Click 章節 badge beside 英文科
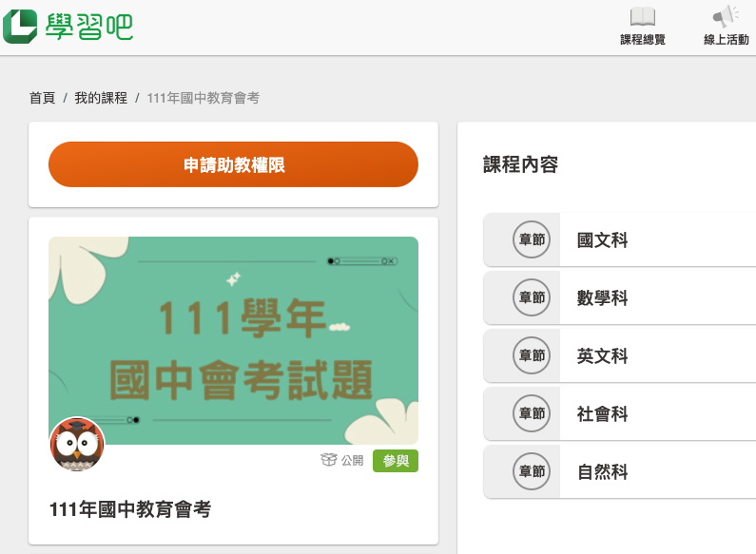Image resolution: width=756 pixels, height=554 pixels. [x=532, y=355]
